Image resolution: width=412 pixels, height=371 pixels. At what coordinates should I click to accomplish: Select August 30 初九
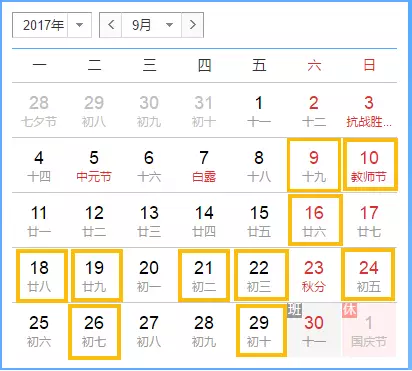click(149, 110)
